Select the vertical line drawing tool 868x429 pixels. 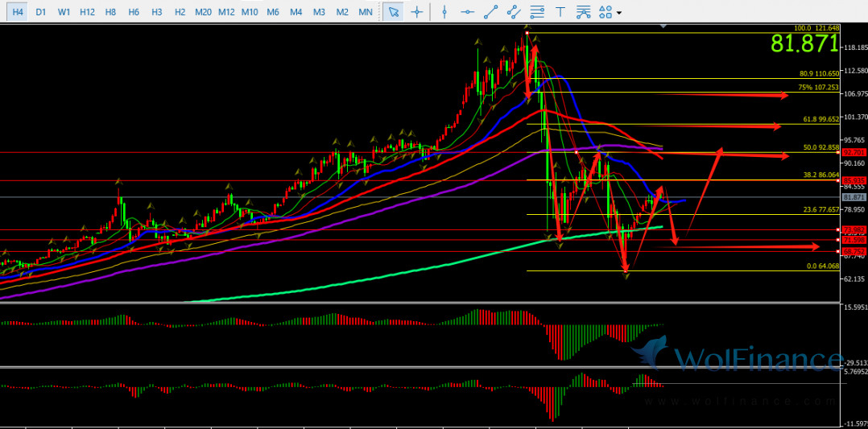pyautogui.click(x=444, y=12)
